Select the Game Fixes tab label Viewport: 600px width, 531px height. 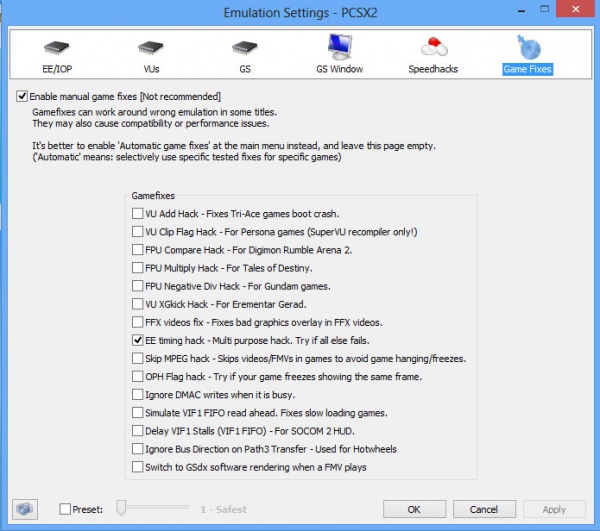[527, 69]
